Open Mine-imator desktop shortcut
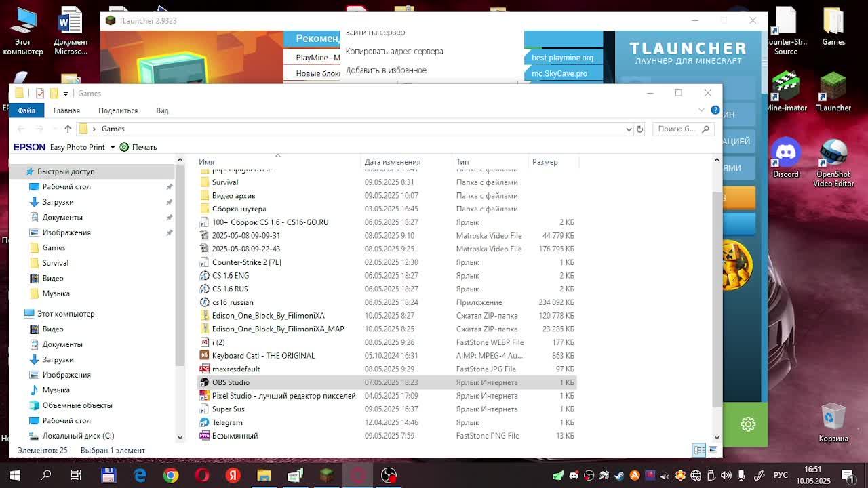Image resolution: width=868 pixels, height=488 pixels. click(x=786, y=92)
